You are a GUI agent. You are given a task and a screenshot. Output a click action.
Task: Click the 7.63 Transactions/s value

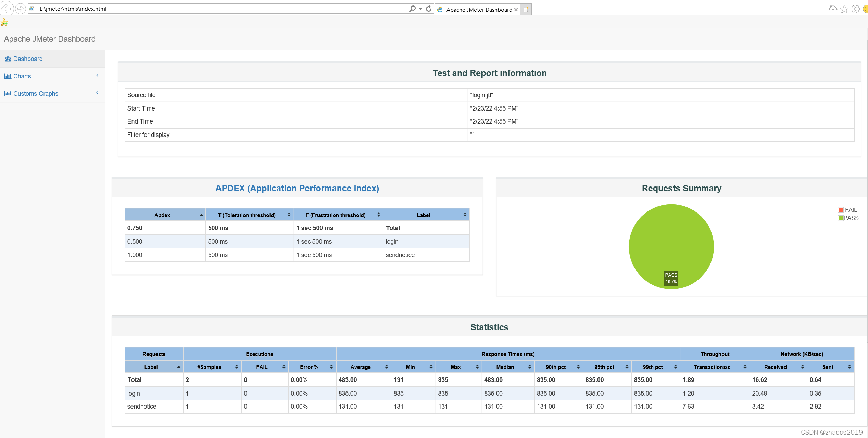[x=688, y=407]
